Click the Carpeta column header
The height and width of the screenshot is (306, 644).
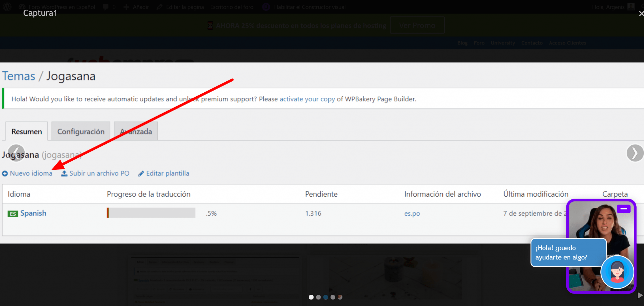tap(615, 194)
